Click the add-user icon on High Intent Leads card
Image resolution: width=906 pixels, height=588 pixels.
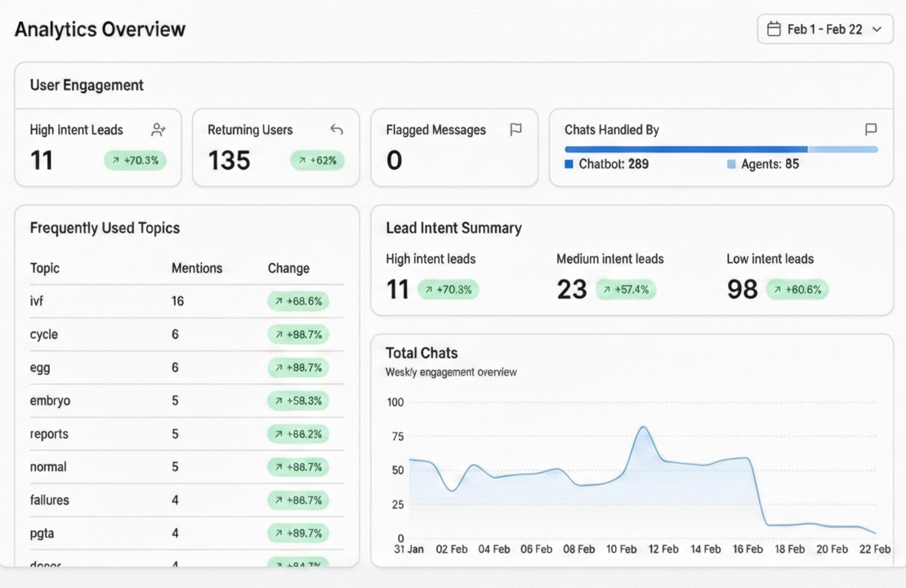(158, 130)
